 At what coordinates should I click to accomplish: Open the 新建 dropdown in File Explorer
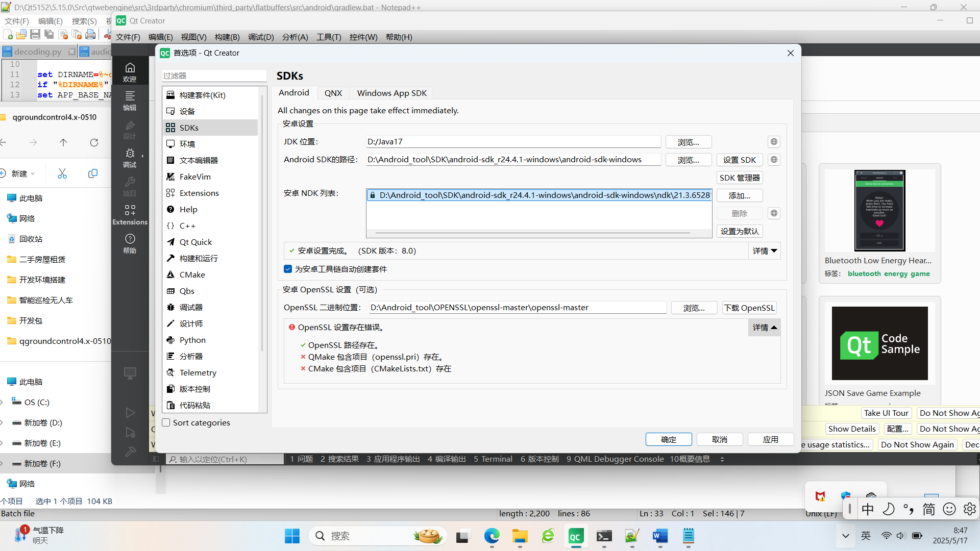(x=20, y=173)
